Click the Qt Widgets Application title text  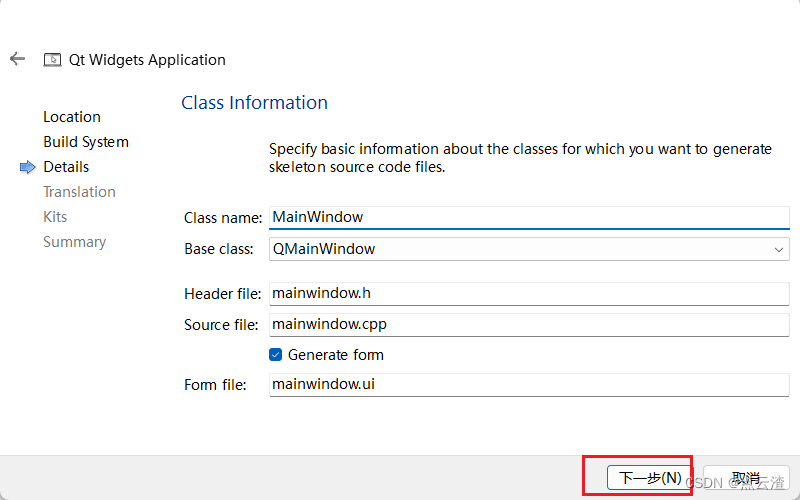[147, 60]
